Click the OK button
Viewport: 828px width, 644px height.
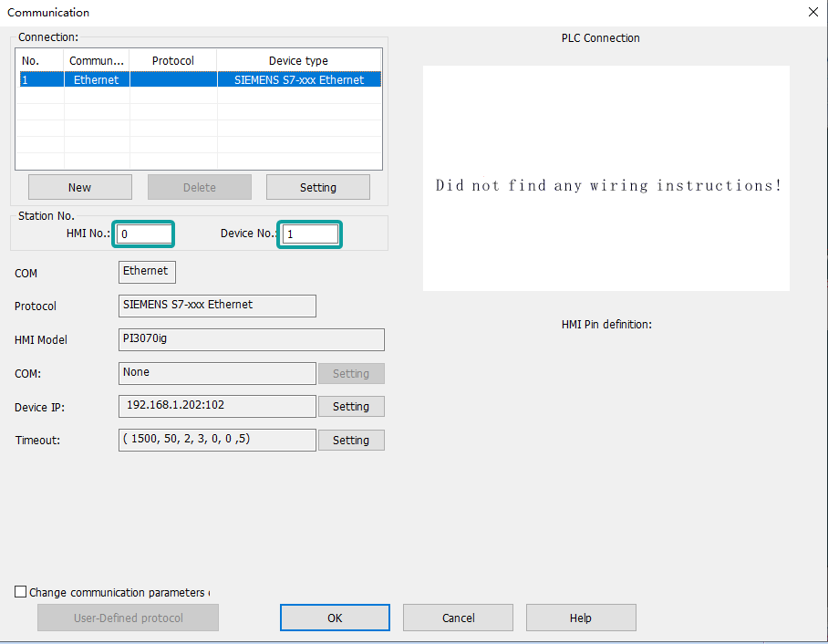coord(334,618)
